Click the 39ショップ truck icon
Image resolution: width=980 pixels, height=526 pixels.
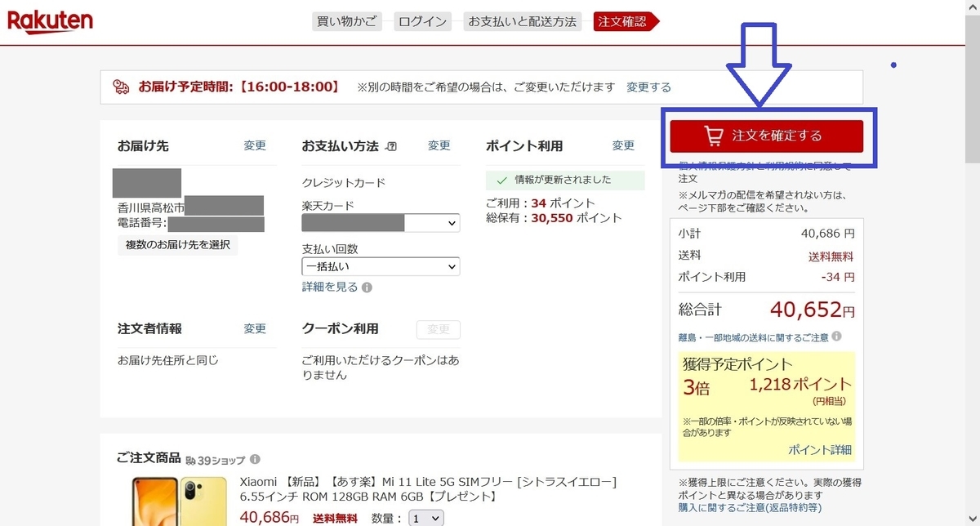[191, 460]
